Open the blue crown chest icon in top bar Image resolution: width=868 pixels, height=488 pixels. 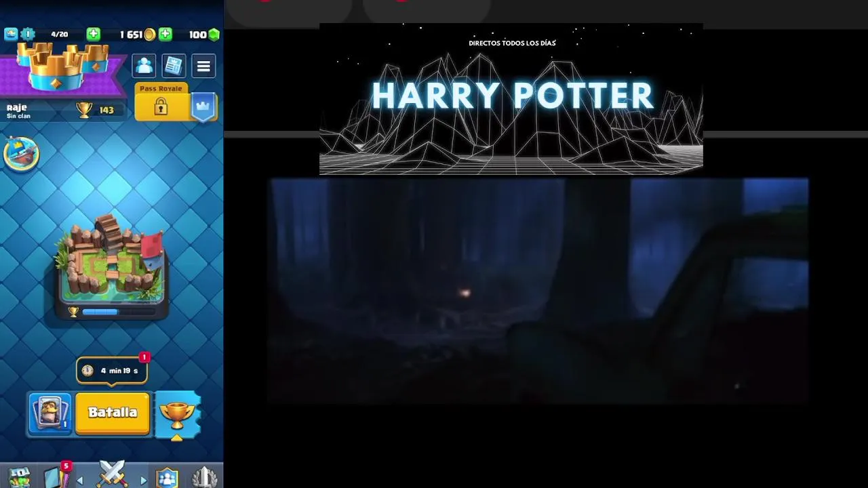coord(10,34)
